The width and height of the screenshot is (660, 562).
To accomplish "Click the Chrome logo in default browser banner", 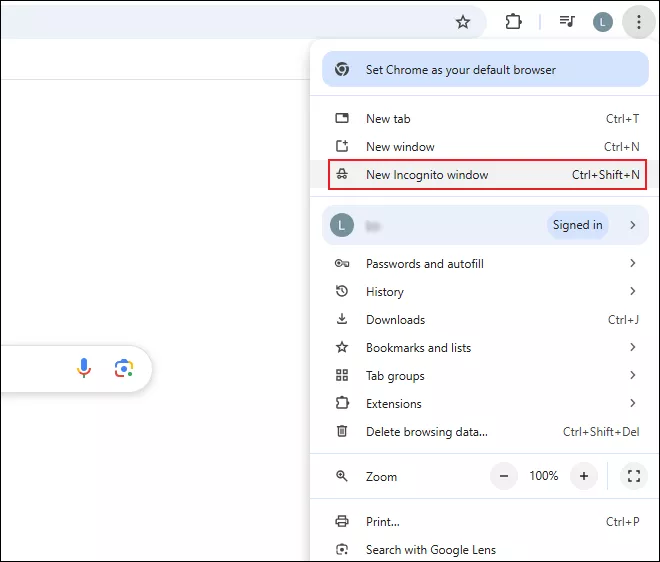I will pyautogui.click(x=342, y=69).
